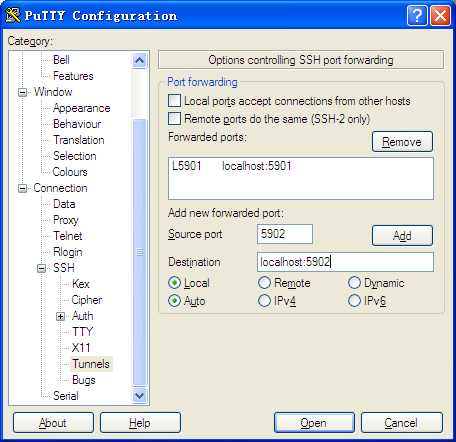Select the L5901 localhost:5901 forwarded port entry
The height and width of the screenshot is (442, 456).
pos(300,166)
